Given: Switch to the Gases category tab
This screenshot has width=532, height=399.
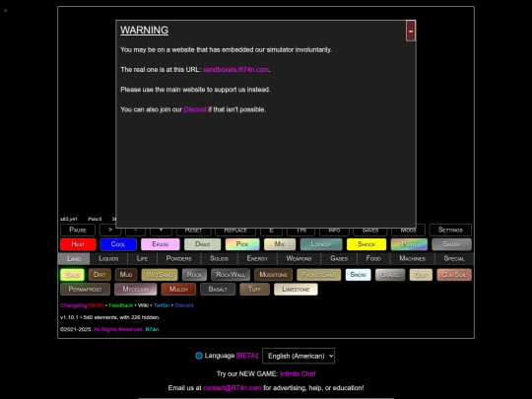Looking at the screenshot, I should click(x=339, y=258).
